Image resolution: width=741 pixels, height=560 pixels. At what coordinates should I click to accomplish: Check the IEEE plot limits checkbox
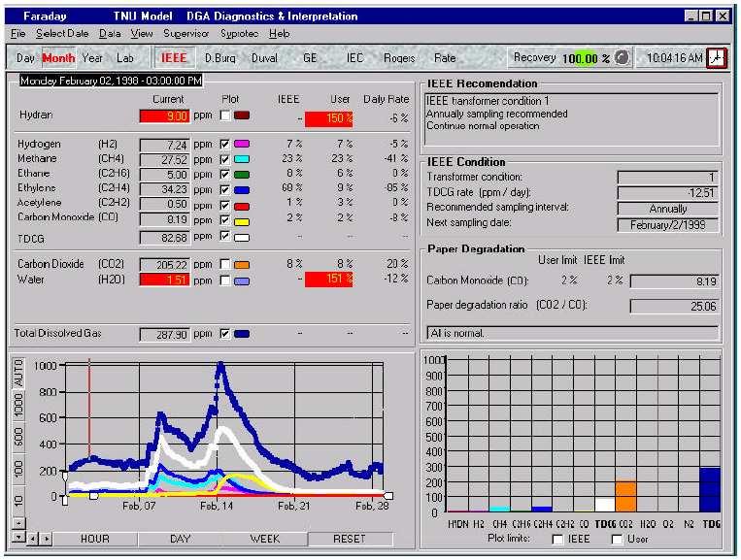(557, 539)
